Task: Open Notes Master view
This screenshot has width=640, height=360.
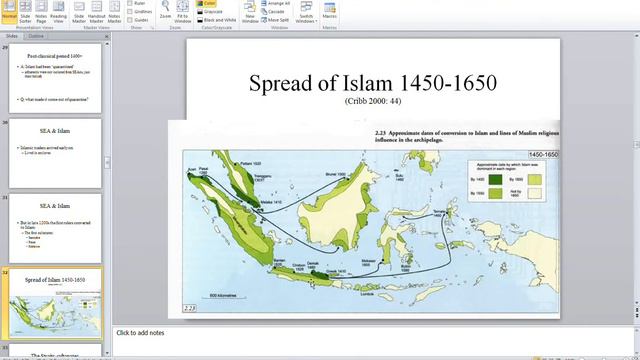Action: click(x=114, y=11)
